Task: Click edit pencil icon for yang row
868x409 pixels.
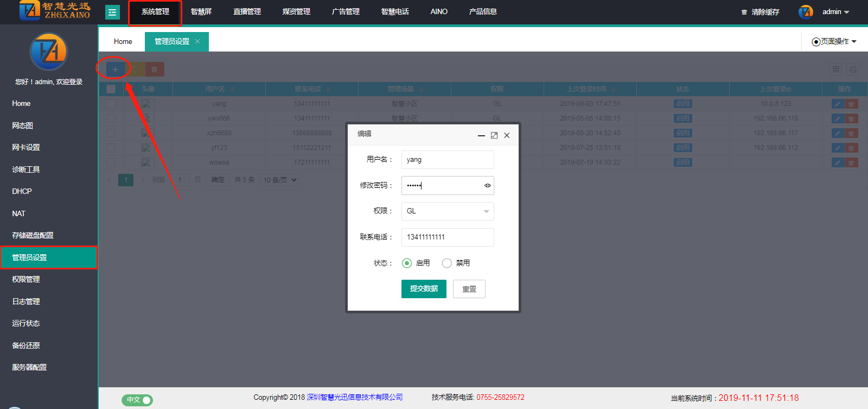Action: point(838,104)
